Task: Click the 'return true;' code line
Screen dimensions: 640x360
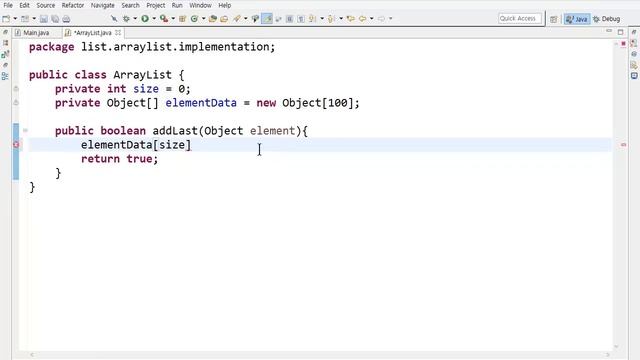Action: (x=119, y=159)
